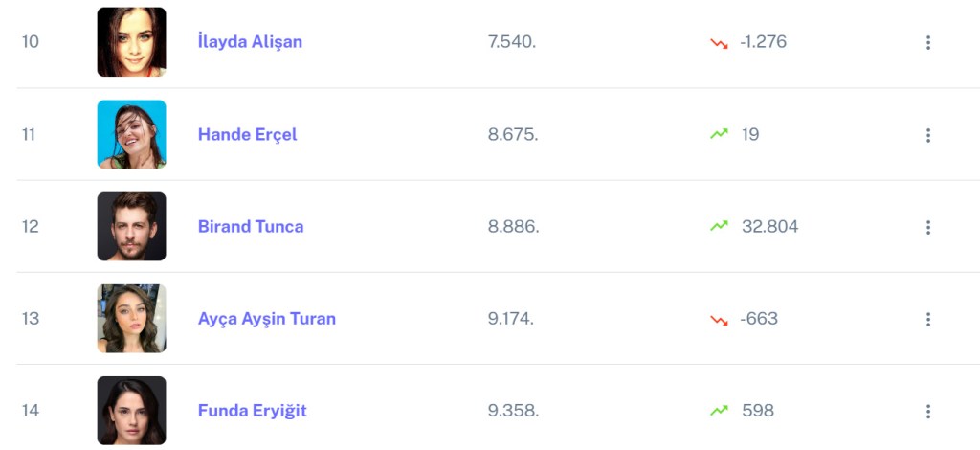This screenshot has height=450, width=980.
Task: Click the red downward trend arrow beside -663
Action: (719, 319)
